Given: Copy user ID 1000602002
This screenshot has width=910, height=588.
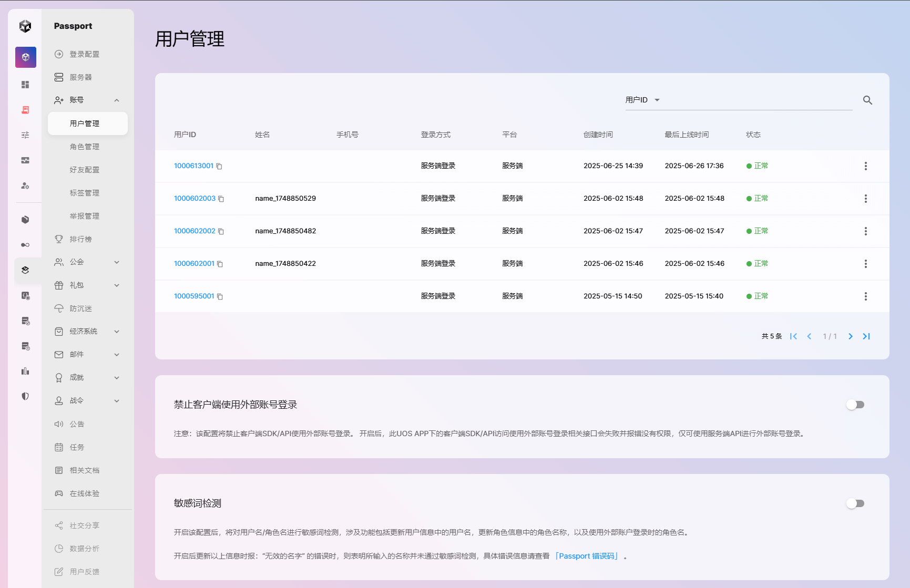Looking at the screenshot, I should pyautogui.click(x=221, y=232).
